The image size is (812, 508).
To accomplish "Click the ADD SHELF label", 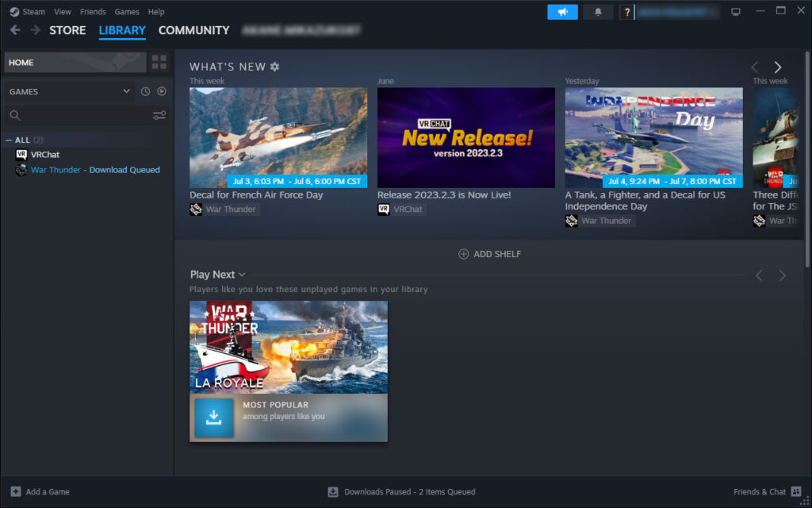I will pyautogui.click(x=497, y=254).
